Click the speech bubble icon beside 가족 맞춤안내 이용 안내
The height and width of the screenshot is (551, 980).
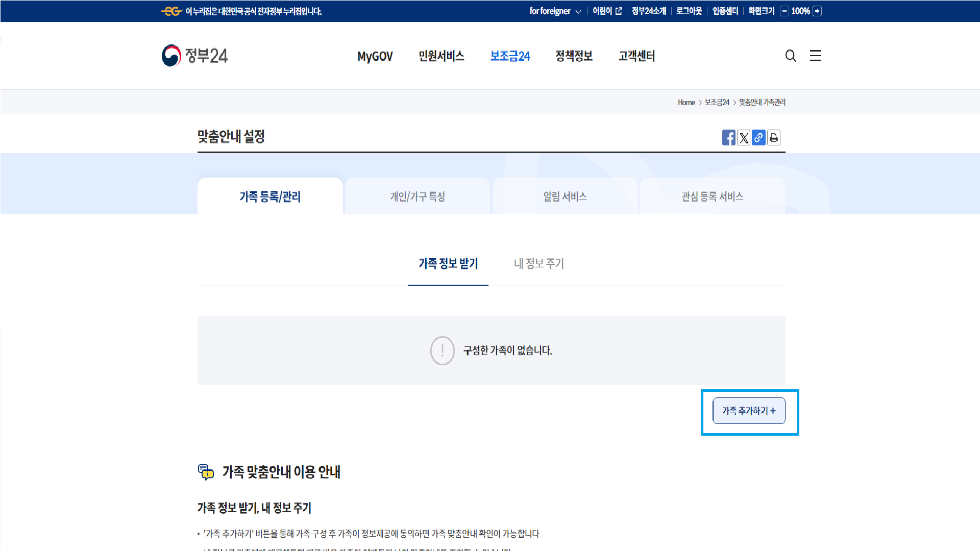(x=206, y=473)
